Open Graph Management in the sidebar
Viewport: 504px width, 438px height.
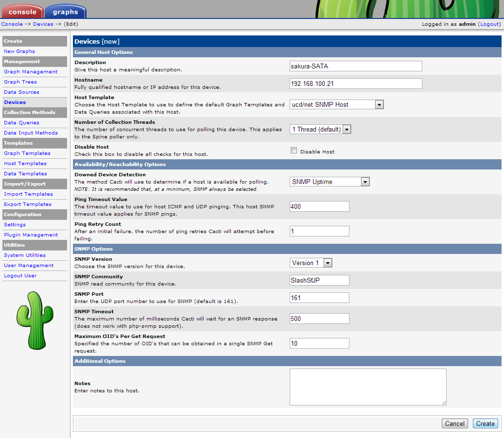31,72
